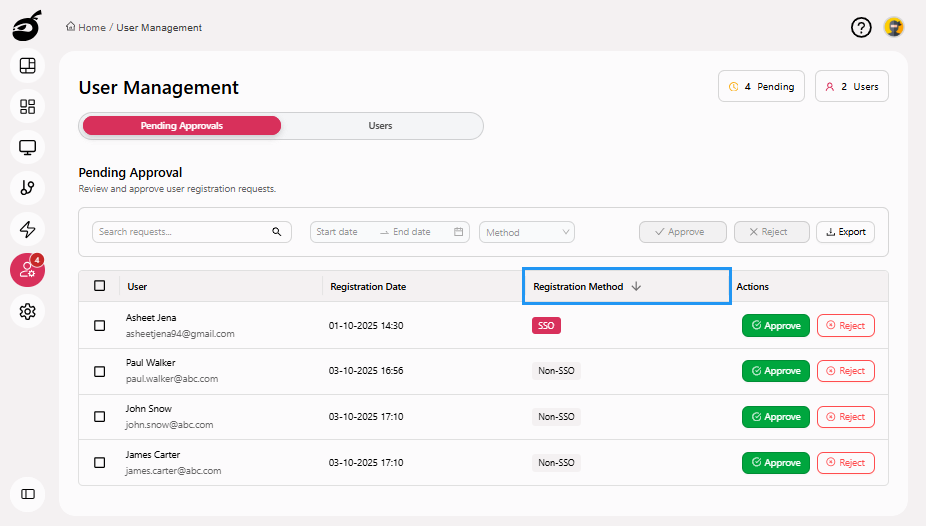This screenshot has width=926, height=526.
Task: Select all rows with header checkbox
Action: [x=100, y=286]
